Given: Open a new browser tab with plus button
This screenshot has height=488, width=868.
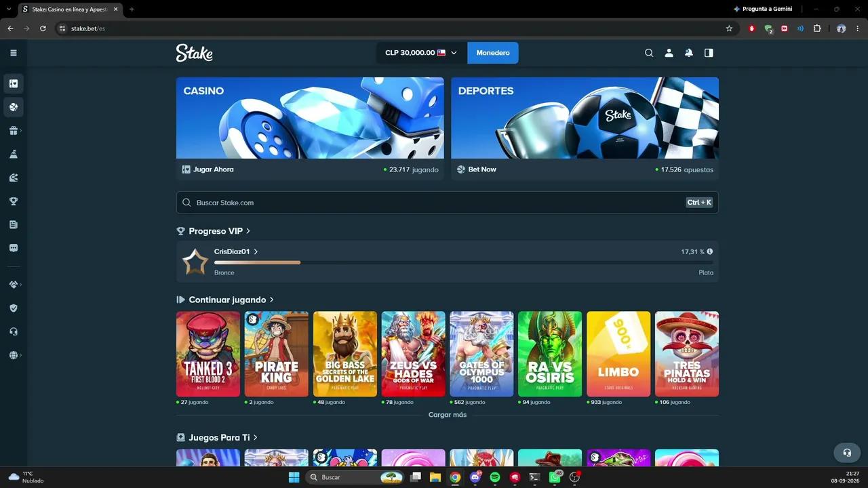Looking at the screenshot, I should [132, 9].
